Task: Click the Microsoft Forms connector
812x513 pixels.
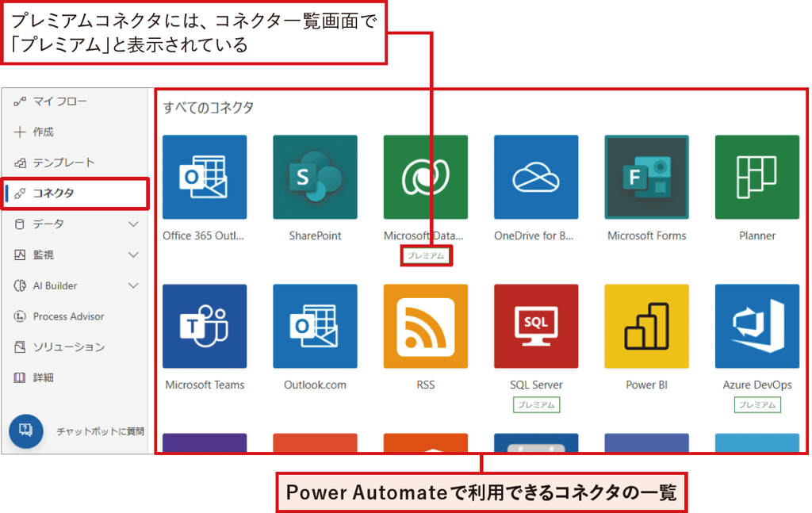Action: click(645, 176)
